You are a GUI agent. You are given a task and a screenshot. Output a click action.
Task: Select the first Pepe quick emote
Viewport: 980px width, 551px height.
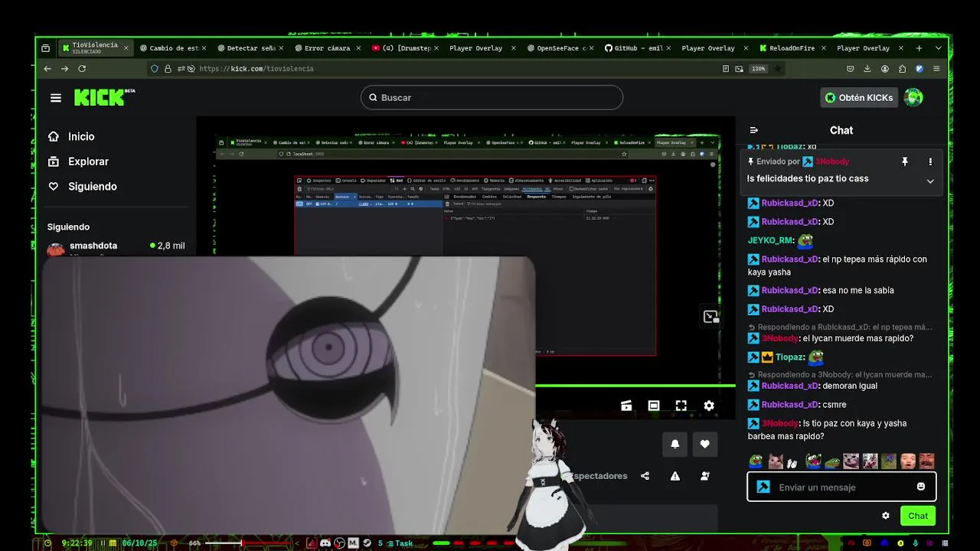point(756,461)
